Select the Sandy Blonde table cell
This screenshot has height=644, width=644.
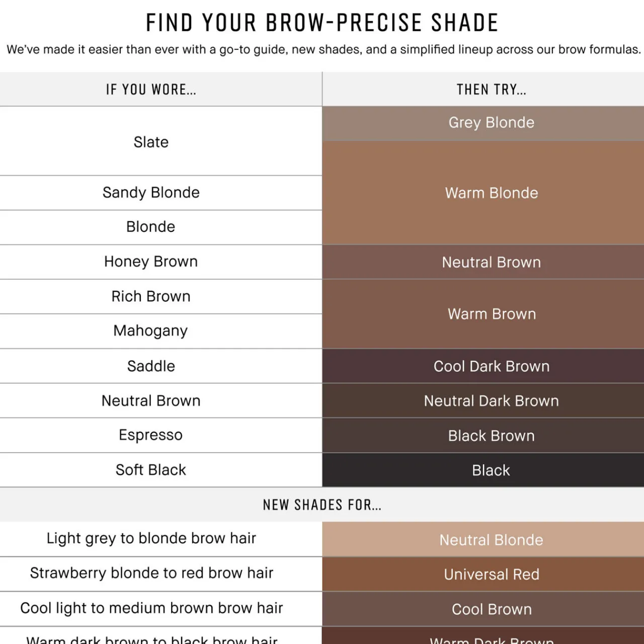click(151, 193)
